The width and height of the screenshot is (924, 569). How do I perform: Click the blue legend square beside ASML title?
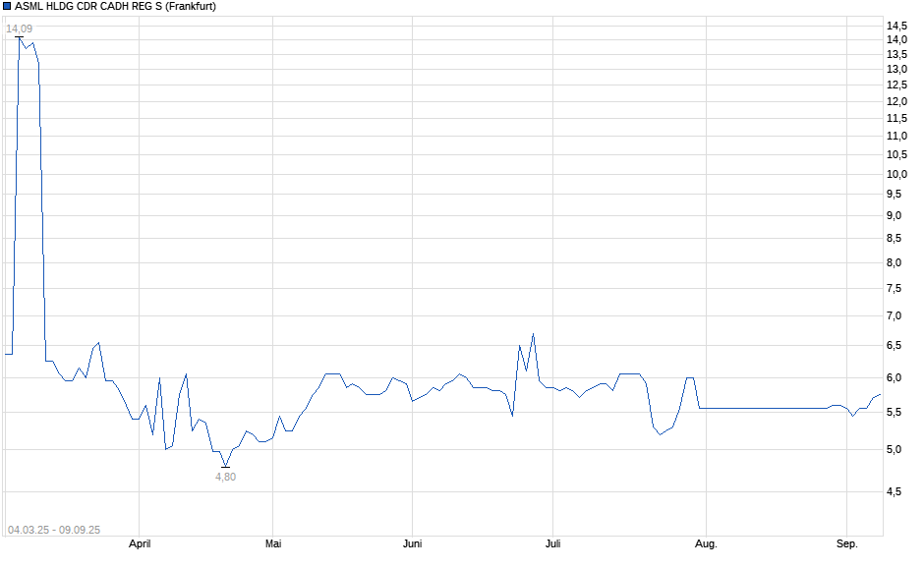click(7, 7)
